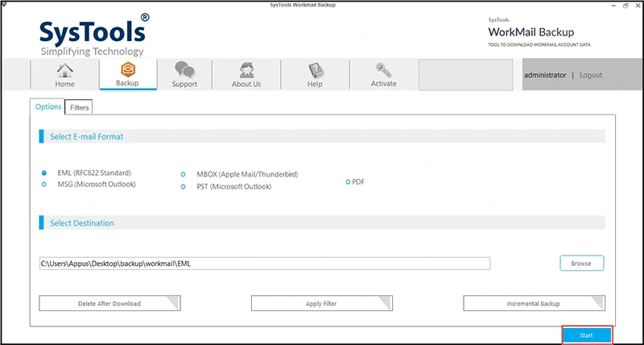Click the Apply Filter button
Screen dimensions: 644x345
[x=321, y=303]
